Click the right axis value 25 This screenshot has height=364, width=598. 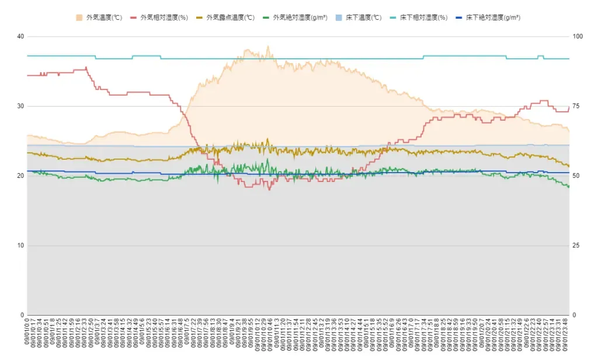pyautogui.click(x=576, y=246)
